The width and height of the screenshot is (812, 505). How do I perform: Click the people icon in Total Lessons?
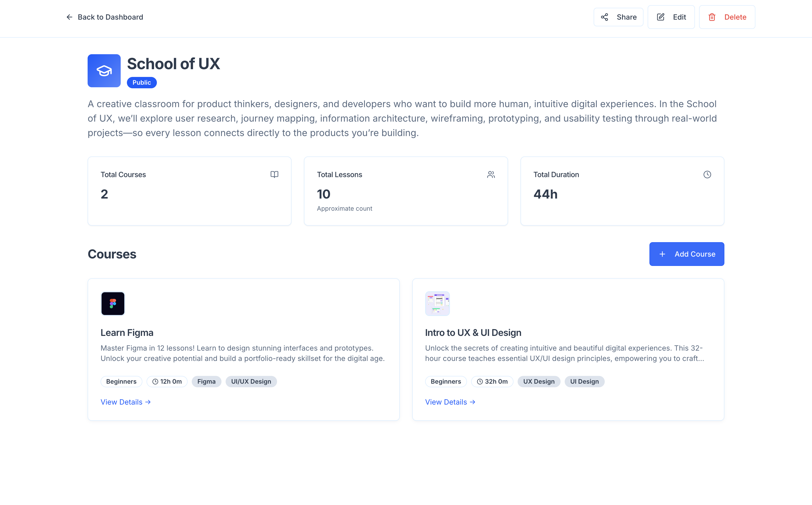491,174
